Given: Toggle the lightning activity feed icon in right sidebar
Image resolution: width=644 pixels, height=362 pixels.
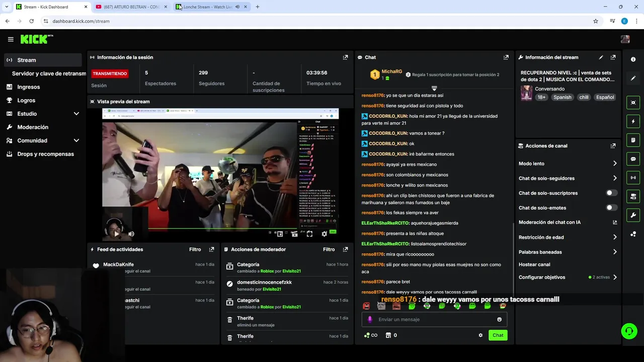Looking at the screenshot, I should click(x=633, y=121).
